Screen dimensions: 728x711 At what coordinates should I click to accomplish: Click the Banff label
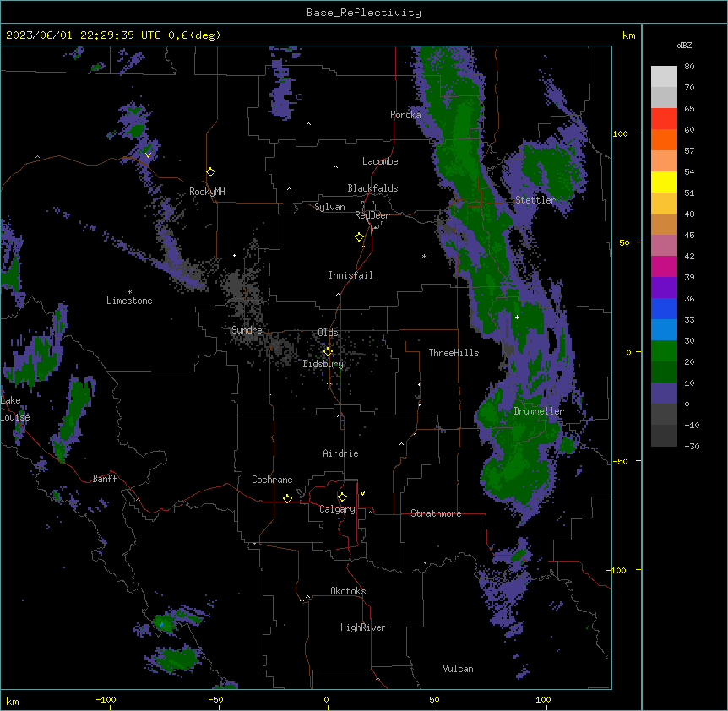(105, 479)
